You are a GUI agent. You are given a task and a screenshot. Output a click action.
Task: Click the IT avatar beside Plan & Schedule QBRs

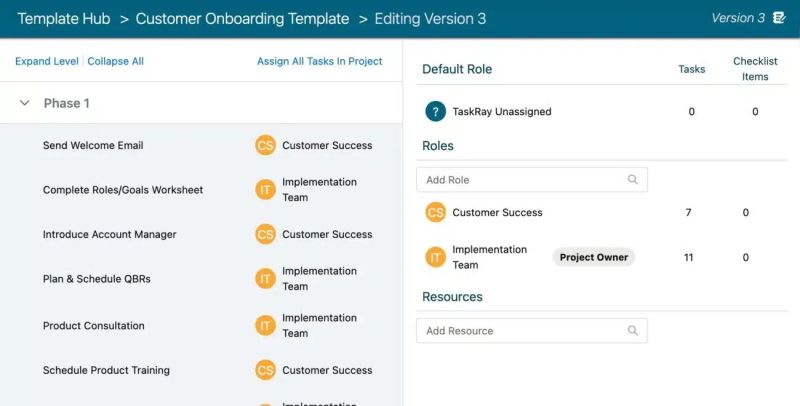(265, 279)
